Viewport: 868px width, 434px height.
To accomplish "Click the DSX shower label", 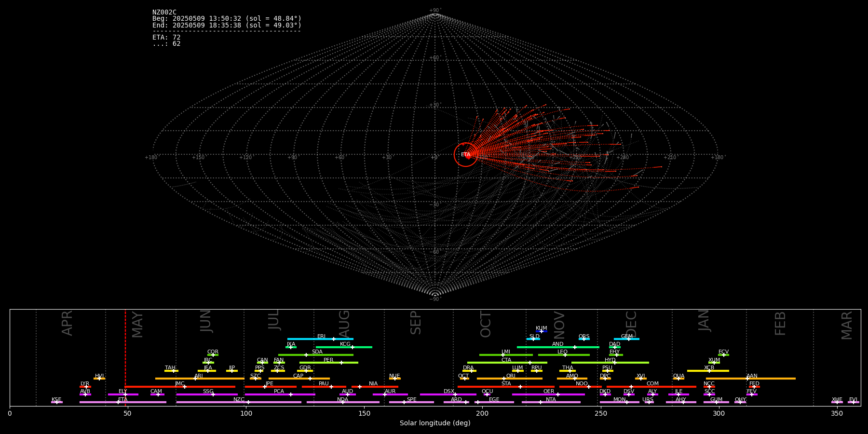I will (x=449, y=392).
